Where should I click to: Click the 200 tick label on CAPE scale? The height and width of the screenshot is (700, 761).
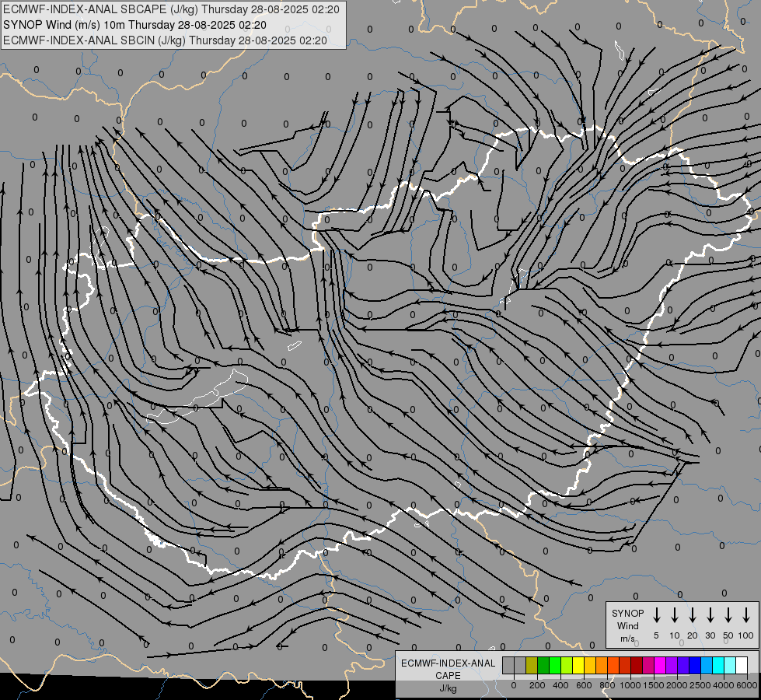pos(537,685)
